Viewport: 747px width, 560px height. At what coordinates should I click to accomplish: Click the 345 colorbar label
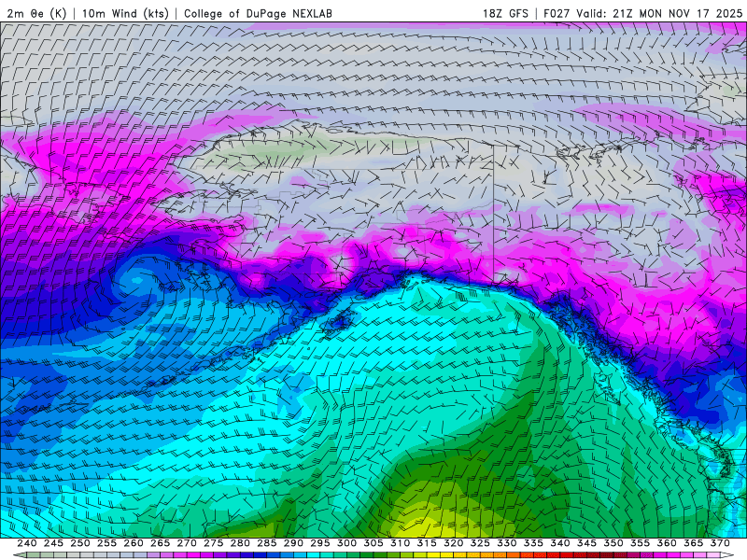pyautogui.click(x=587, y=543)
